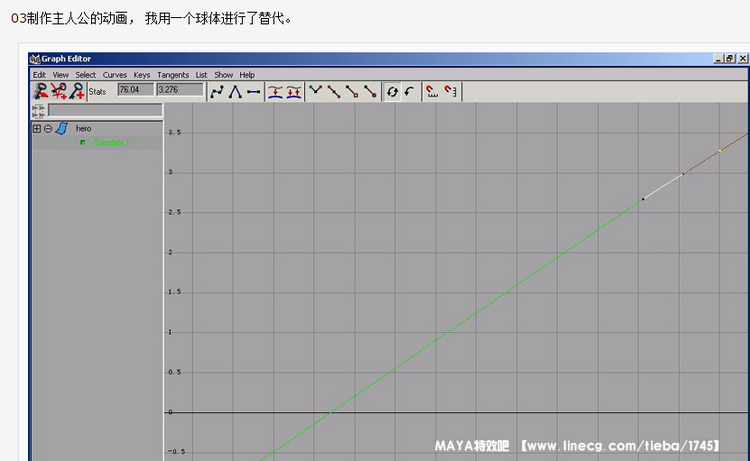Screen dimensions: 750x461
Task: Open the Tangents menu
Action: point(173,75)
